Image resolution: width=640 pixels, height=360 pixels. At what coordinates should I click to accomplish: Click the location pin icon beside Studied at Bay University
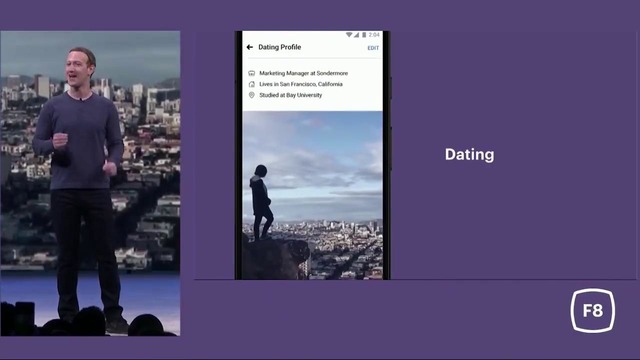[x=251, y=95]
